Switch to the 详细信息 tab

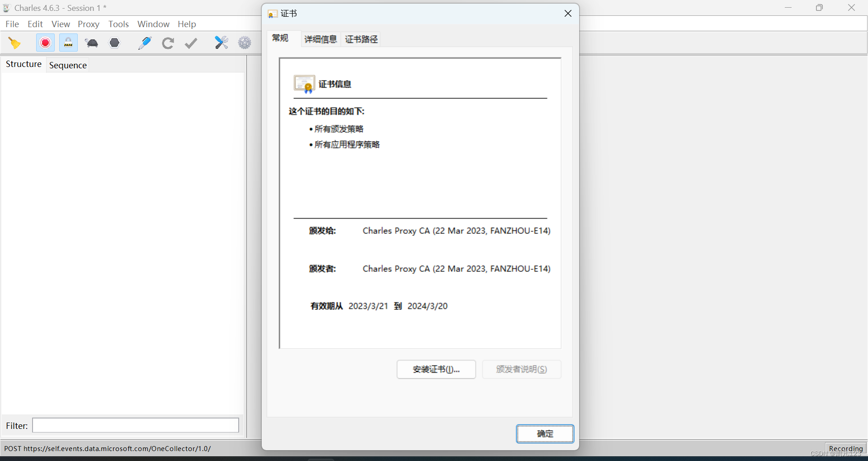pyautogui.click(x=321, y=39)
